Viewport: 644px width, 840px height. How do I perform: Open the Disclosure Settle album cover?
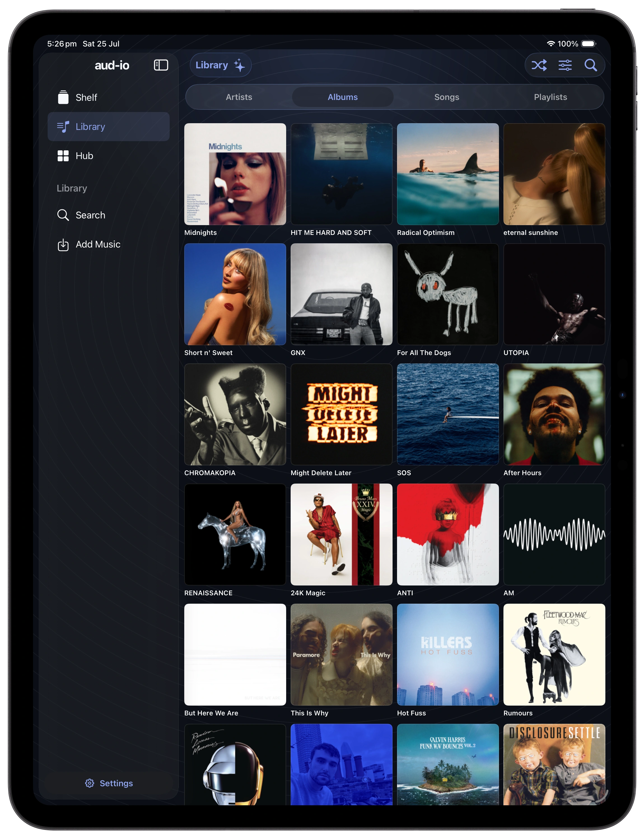pyautogui.click(x=554, y=764)
